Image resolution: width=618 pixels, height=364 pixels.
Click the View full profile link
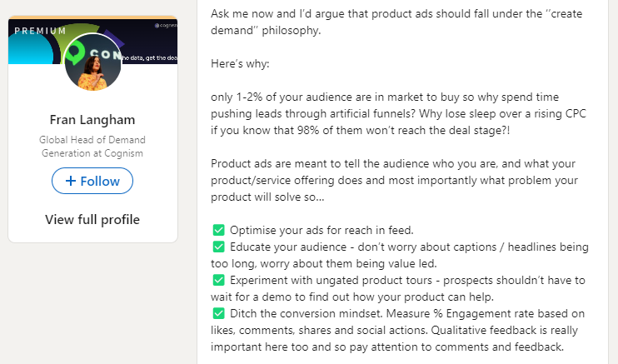pos(92,220)
